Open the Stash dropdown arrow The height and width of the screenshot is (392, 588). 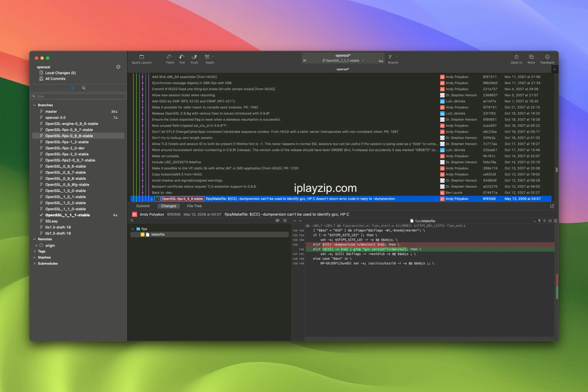pyautogui.click(x=213, y=57)
